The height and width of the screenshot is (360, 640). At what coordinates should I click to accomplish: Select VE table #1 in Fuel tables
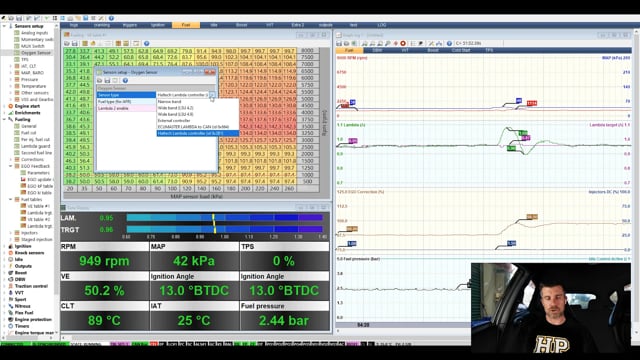38,206
